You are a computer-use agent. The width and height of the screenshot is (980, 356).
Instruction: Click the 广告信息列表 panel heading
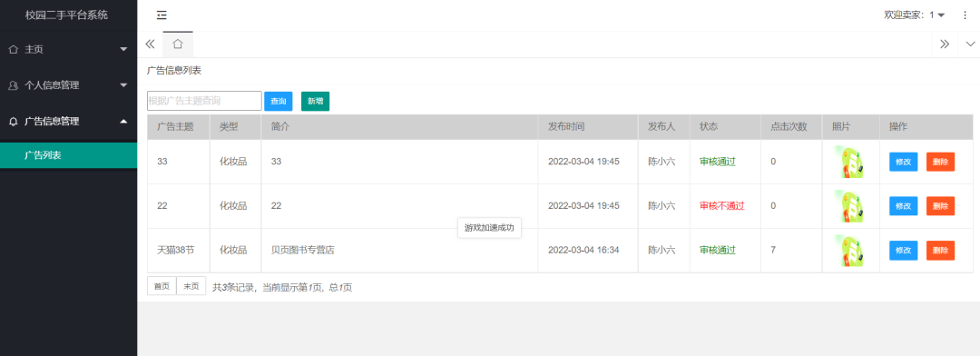tap(173, 71)
